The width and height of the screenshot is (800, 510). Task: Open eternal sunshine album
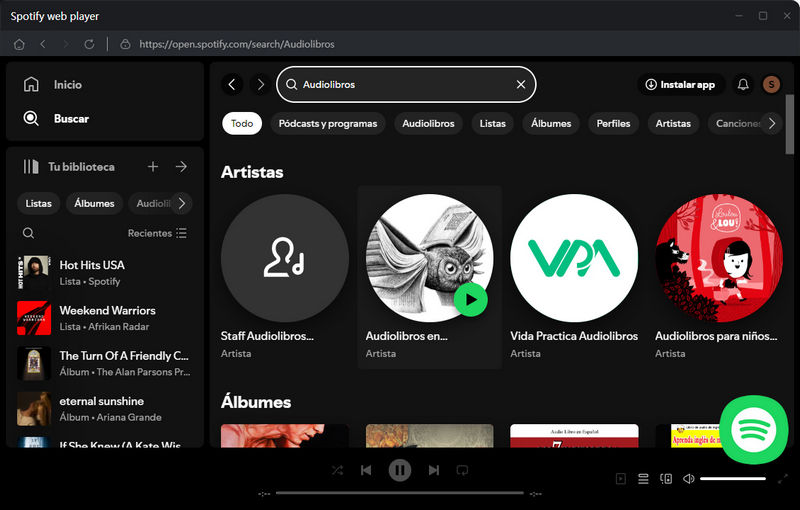(x=105, y=409)
